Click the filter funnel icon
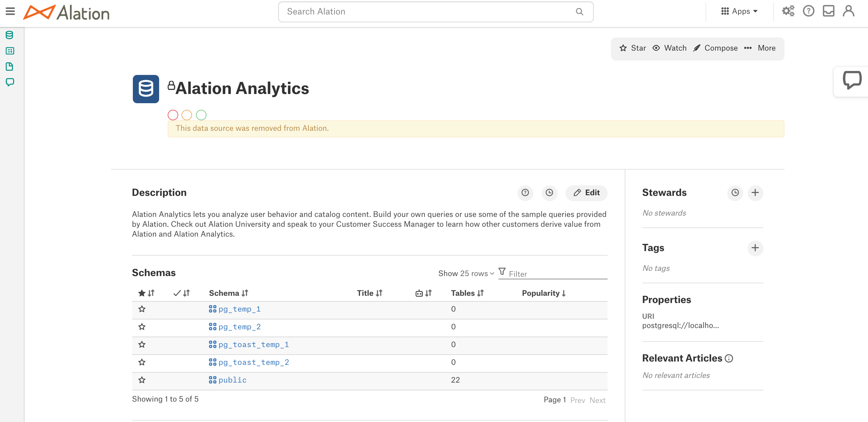Screen dimensions: 868x422 (x=502, y=271)
